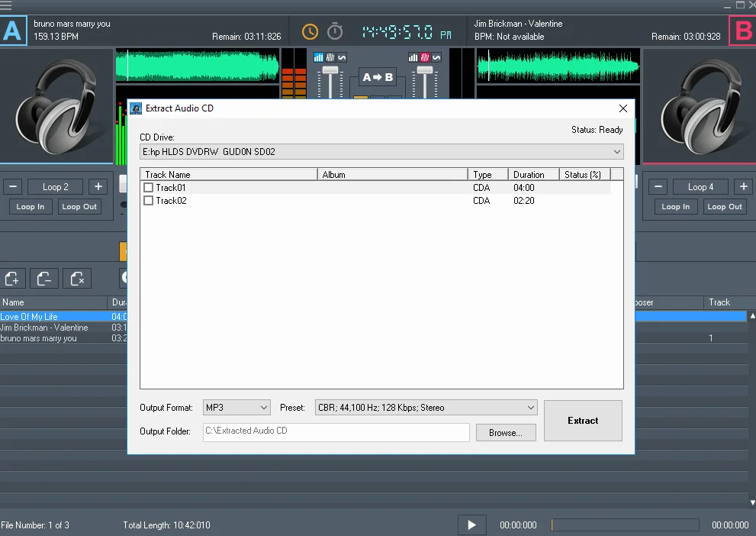The image size is (756, 536).
Task: Open the CD Drive dropdown
Action: tap(381, 152)
